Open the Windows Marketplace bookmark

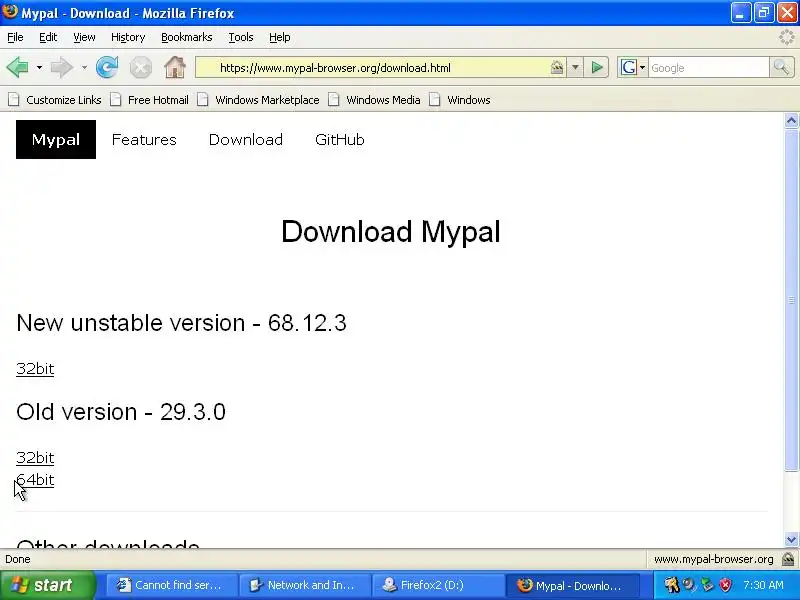pos(258,100)
